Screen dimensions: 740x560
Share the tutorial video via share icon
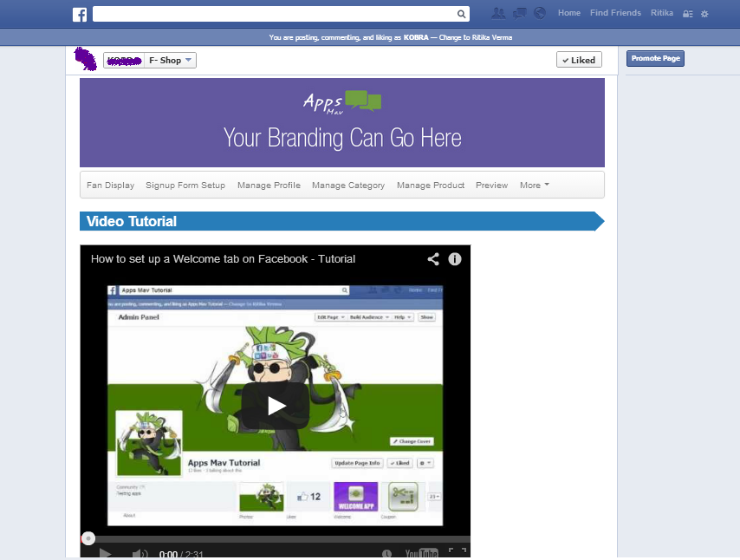tap(433, 258)
